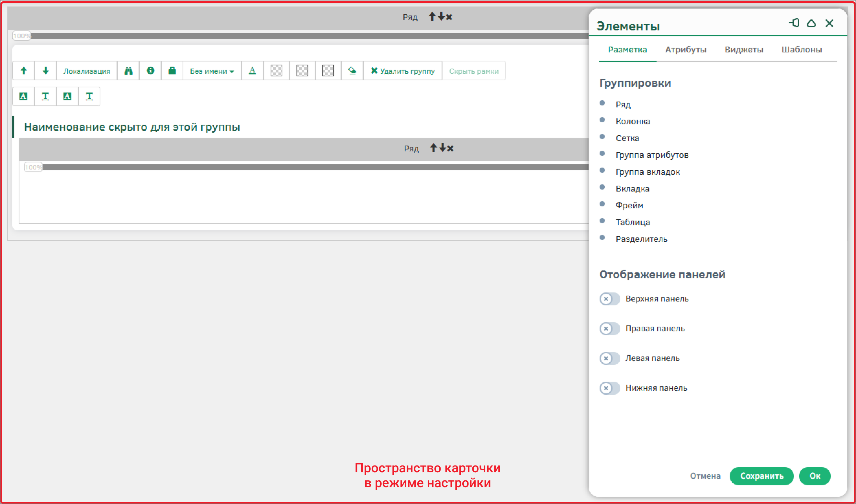Image resolution: width=856 pixels, height=504 pixels.
Task: Click the eraser icon in group toolbar
Action: 352,71
